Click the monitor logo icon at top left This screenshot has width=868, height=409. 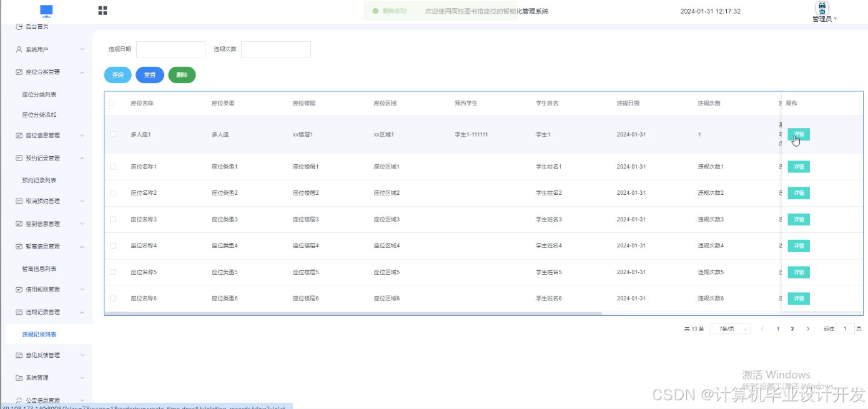[x=46, y=11]
